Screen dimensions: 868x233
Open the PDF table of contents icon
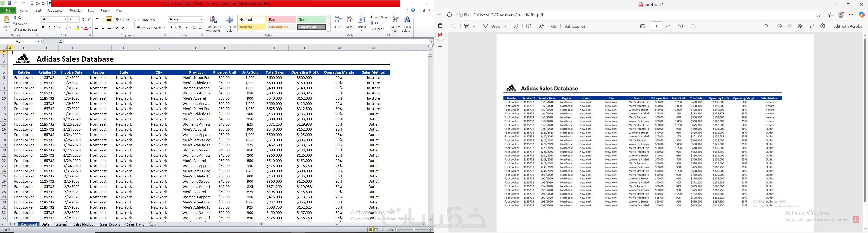coord(454,26)
